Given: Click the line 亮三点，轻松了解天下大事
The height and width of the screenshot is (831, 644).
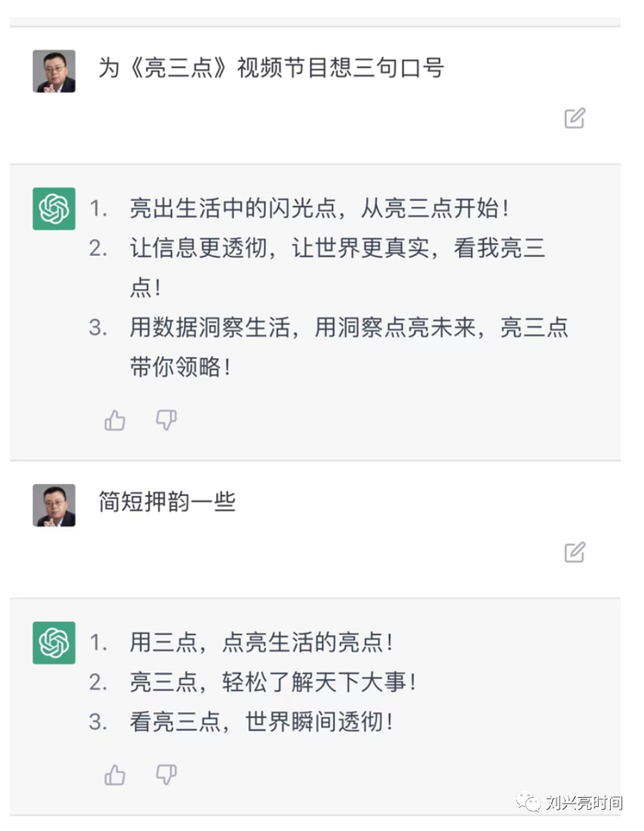Looking at the screenshot, I should pos(274,683).
